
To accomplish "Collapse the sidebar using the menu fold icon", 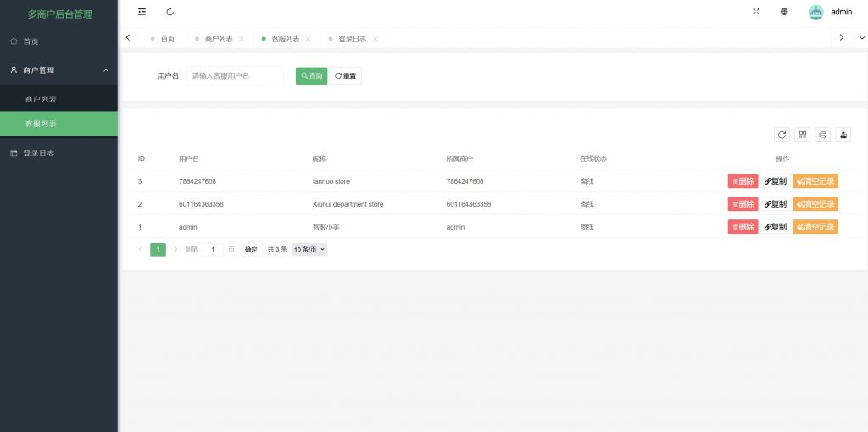I will [x=142, y=12].
